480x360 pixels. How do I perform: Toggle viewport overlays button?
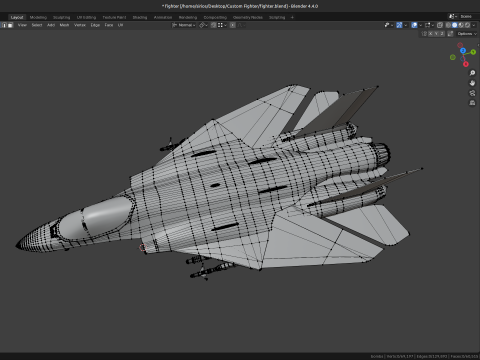(x=414, y=25)
